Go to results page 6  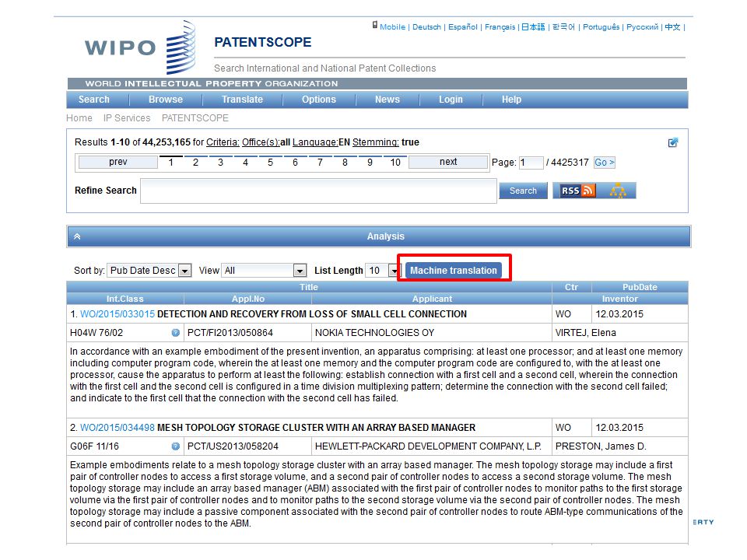click(295, 163)
